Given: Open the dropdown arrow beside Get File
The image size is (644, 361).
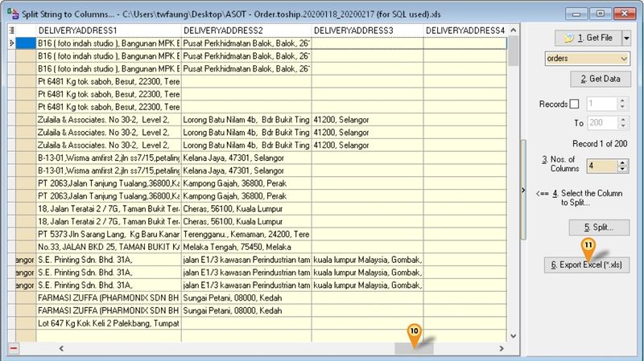Looking at the screenshot, I should 626,38.
